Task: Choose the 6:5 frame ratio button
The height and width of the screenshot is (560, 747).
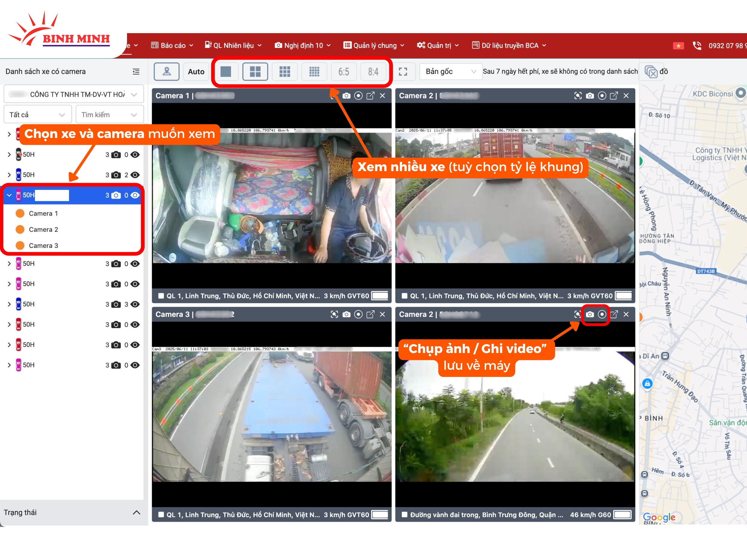Action: click(344, 72)
